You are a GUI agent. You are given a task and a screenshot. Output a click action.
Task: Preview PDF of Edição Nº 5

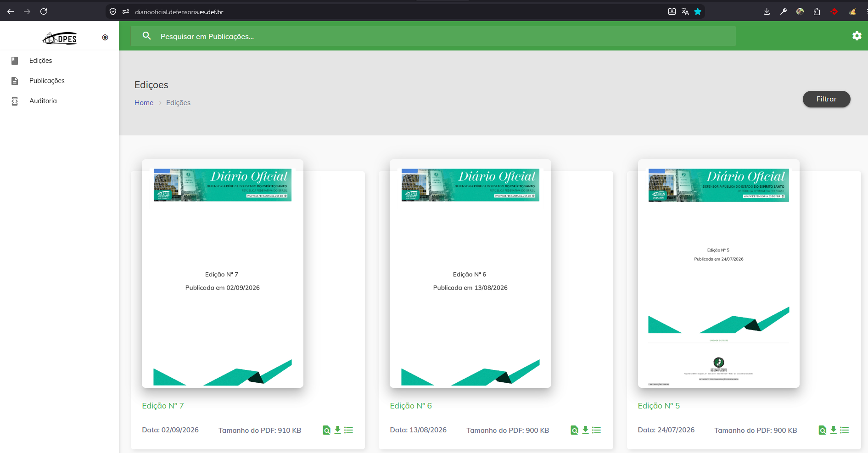click(822, 430)
